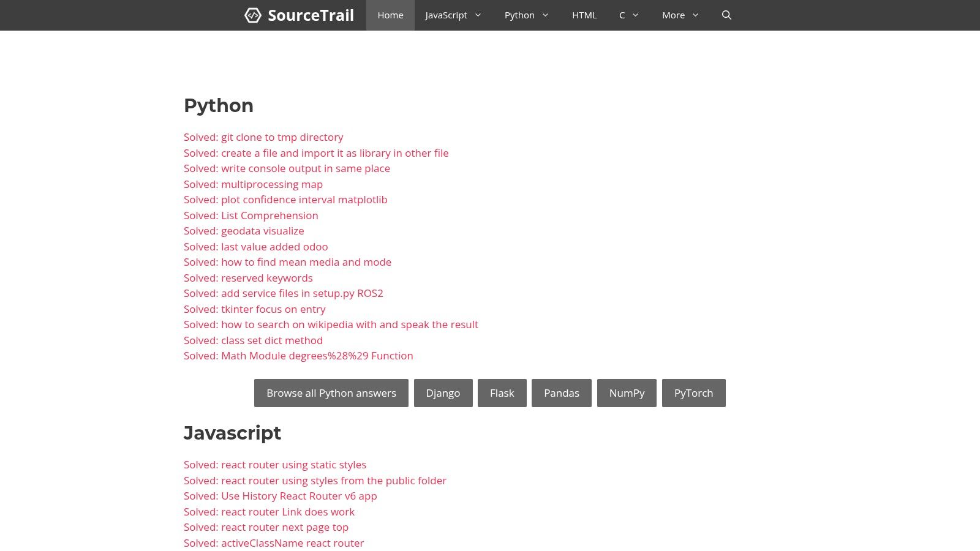Open 'add service files in setup.py ROS2' link
This screenshot has width=980, height=551.
click(284, 293)
